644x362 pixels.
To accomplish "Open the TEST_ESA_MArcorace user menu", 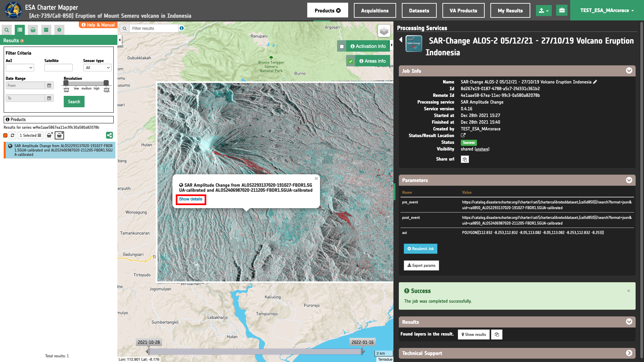I will [607, 10].
